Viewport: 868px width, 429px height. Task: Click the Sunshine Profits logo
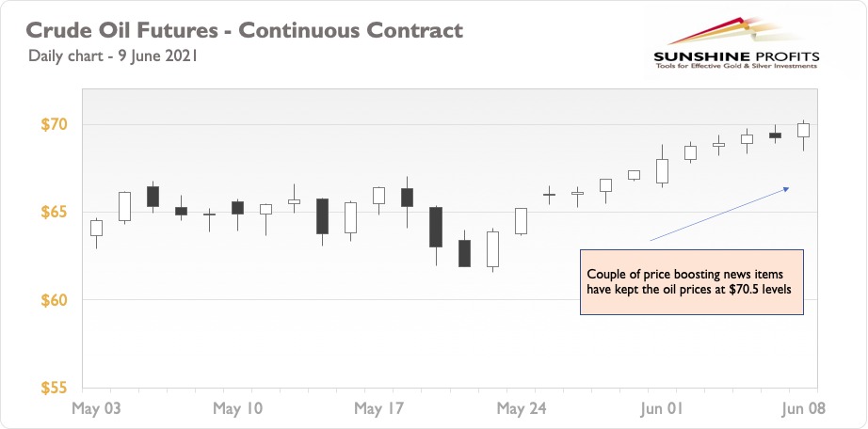point(735,43)
